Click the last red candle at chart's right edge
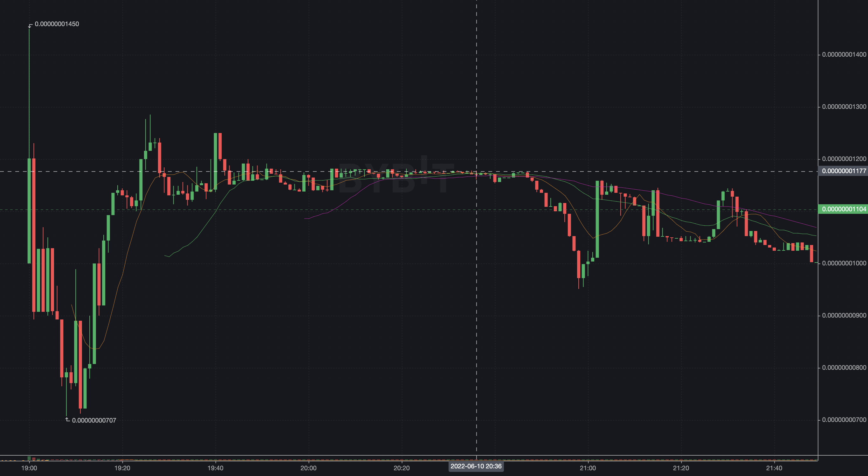868x476 pixels. point(811,254)
